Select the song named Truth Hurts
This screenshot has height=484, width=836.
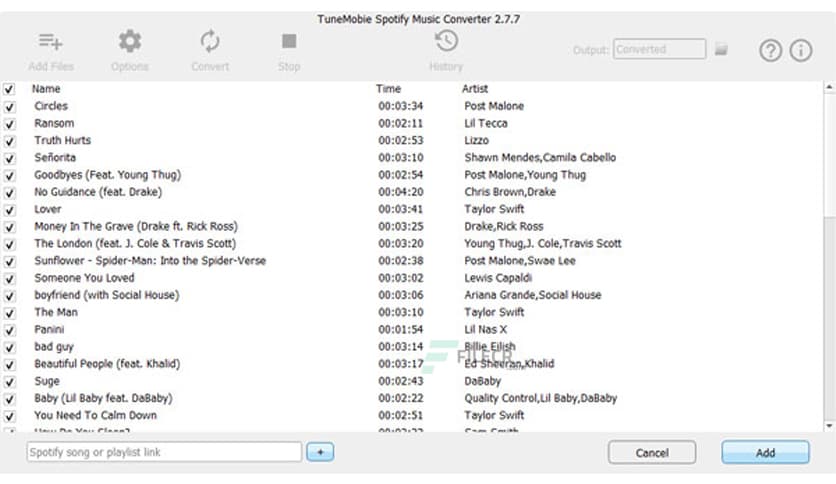[62, 140]
